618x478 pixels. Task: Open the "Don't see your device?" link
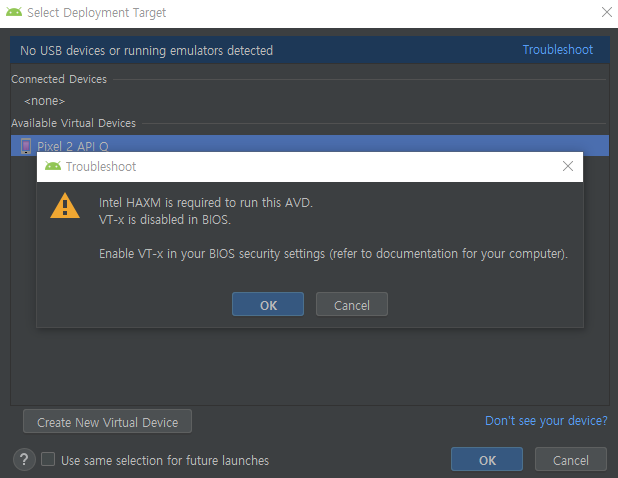coord(546,421)
